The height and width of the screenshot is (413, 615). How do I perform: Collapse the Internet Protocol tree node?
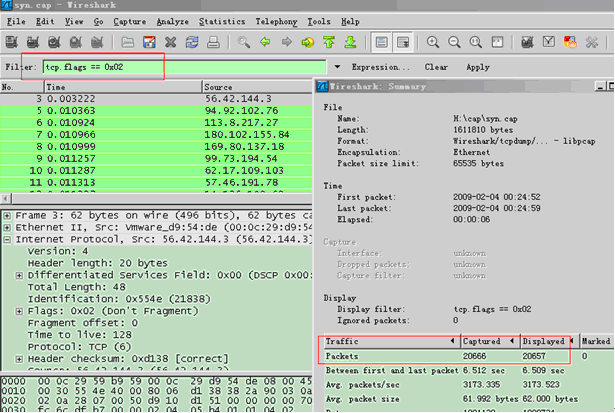pos(7,239)
